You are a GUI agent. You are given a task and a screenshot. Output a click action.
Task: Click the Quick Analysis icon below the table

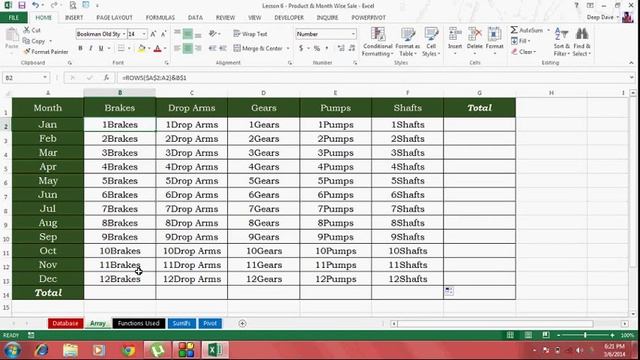pos(449,291)
